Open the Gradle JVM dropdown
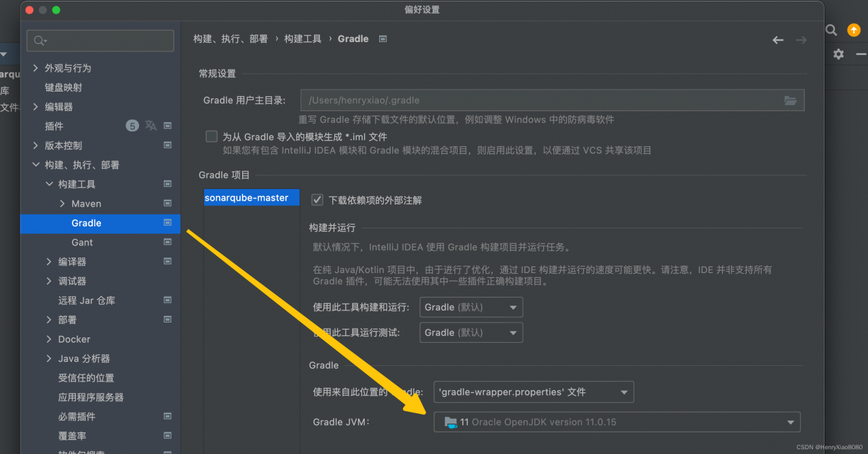The height and width of the screenshot is (454, 868). tap(617, 422)
